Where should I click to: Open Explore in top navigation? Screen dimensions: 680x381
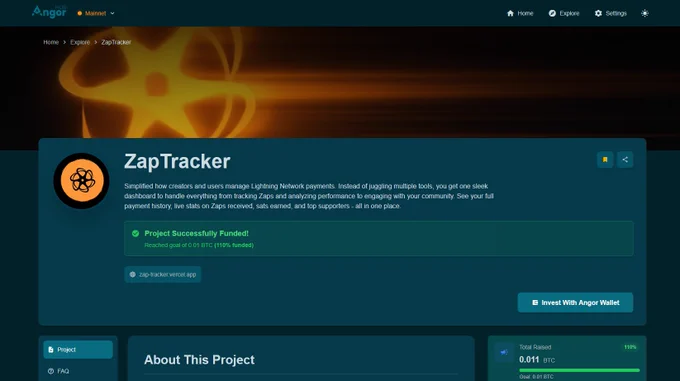564,13
